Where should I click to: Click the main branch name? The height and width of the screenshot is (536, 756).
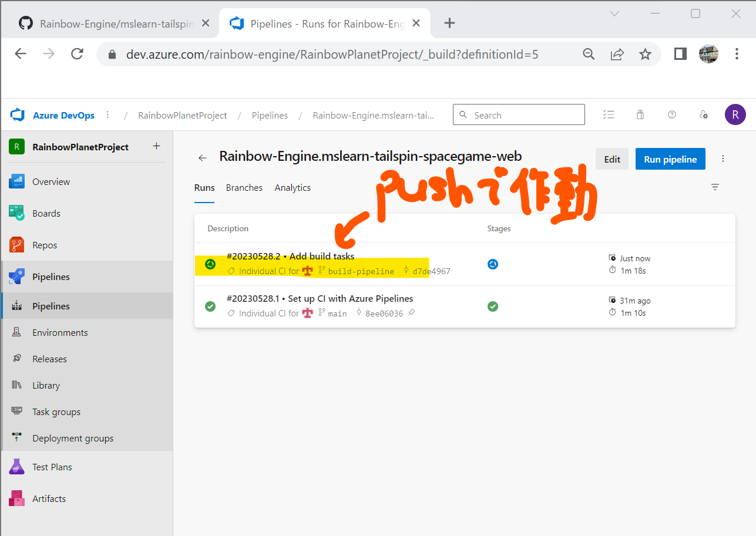[337, 313]
